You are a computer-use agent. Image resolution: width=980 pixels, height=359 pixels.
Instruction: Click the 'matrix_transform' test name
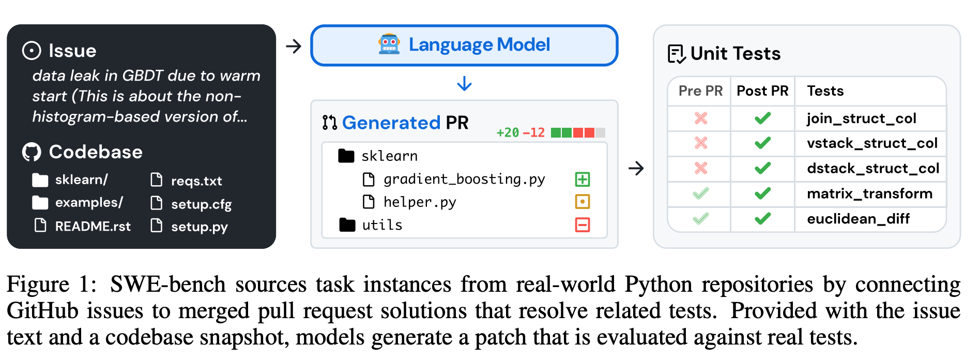click(x=870, y=193)
